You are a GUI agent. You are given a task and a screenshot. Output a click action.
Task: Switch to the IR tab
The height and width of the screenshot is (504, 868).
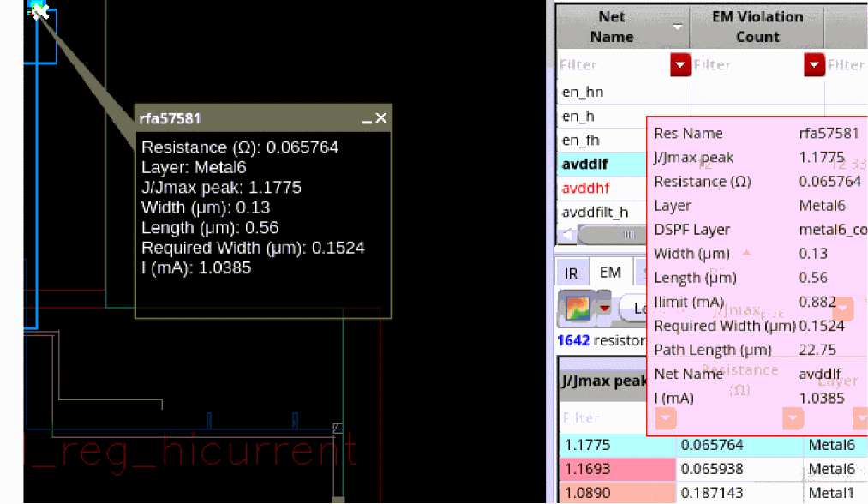tap(572, 273)
